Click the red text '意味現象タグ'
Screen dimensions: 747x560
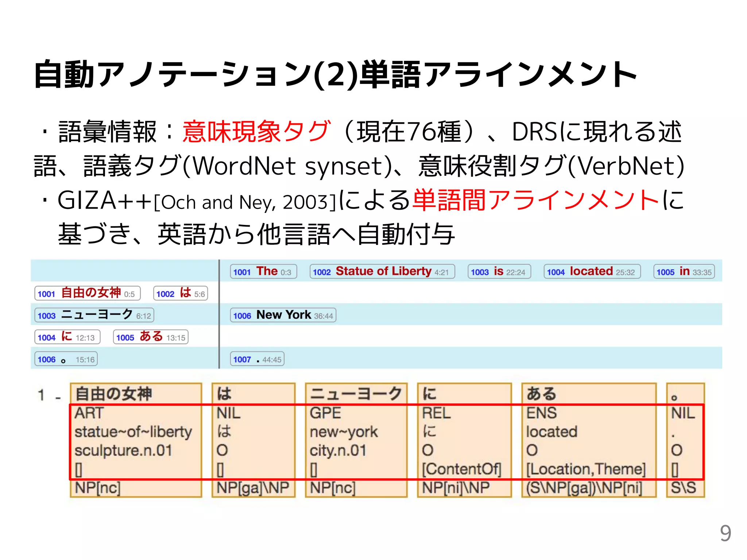tap(256, 131)
